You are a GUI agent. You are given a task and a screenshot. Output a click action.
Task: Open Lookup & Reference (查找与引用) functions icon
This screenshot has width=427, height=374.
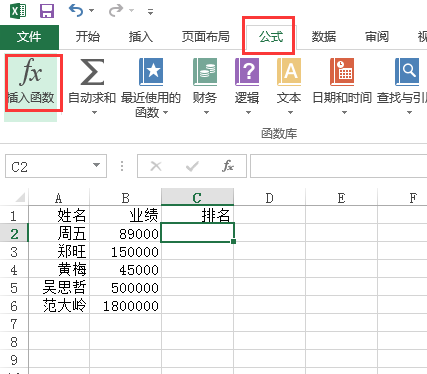(407, 72)
